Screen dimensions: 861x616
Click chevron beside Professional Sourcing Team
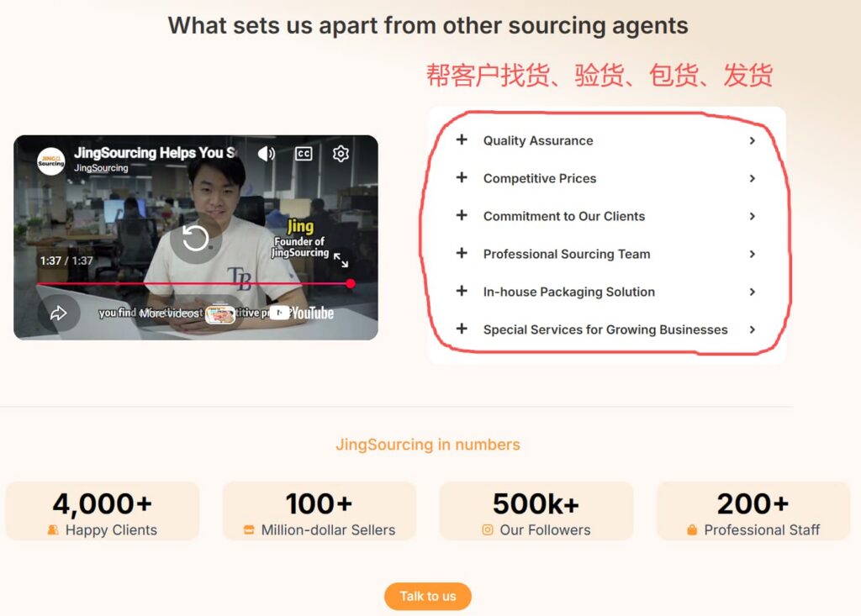753,254
